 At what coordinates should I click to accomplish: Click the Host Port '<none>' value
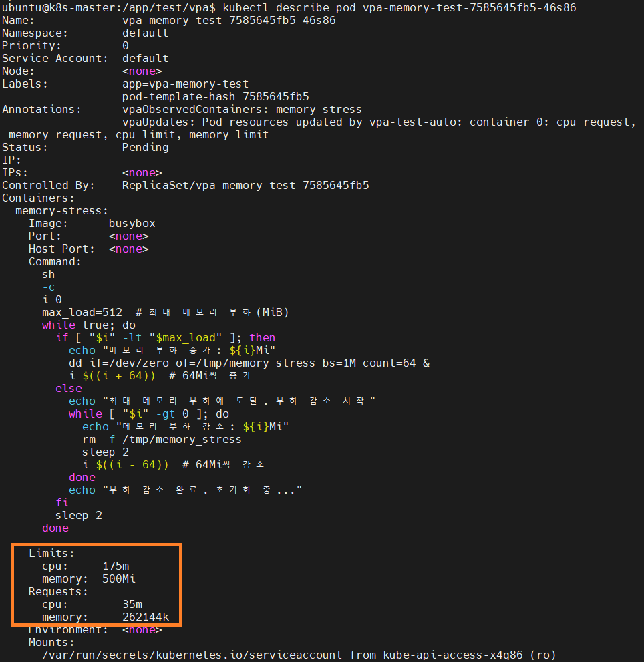(129, 249)
